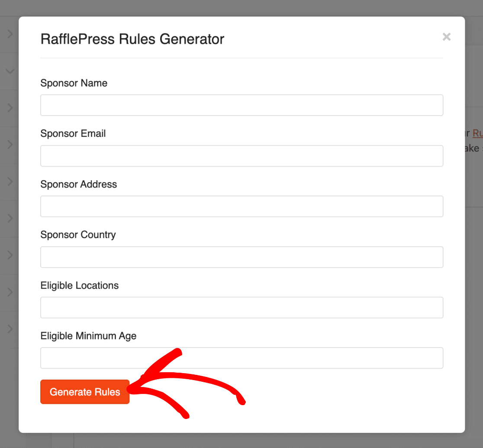Open the underlined Rules link behind the modal
The image size is (483, 448).
point(478,133)
